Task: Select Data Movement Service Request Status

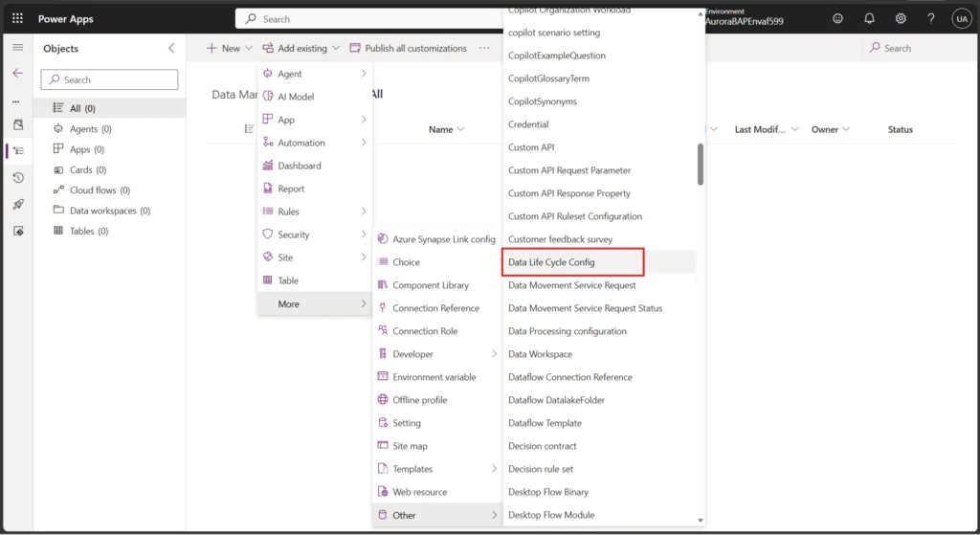Action: (599, 308)
